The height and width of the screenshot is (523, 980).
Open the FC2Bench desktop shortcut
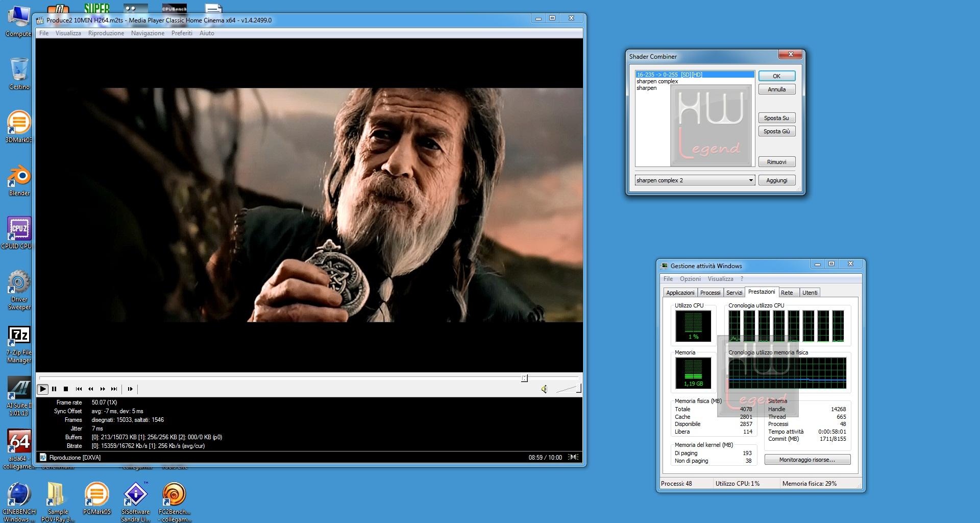174,502
